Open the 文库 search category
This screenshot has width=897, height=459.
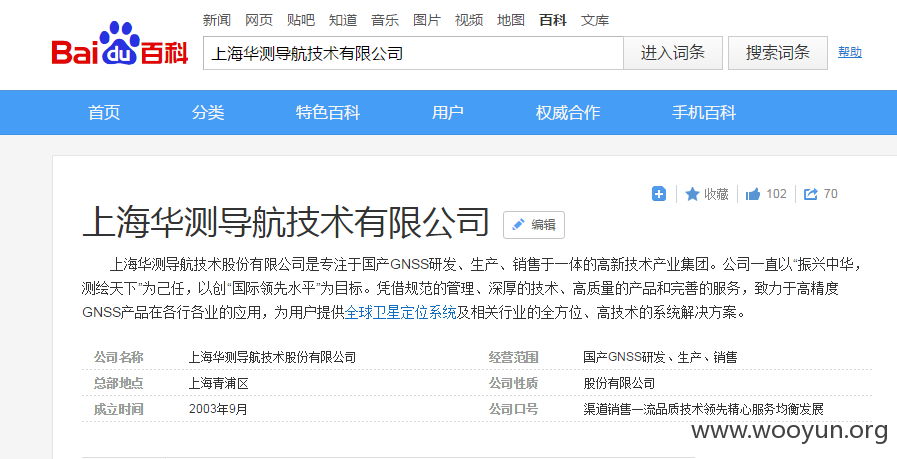point(595,20)
